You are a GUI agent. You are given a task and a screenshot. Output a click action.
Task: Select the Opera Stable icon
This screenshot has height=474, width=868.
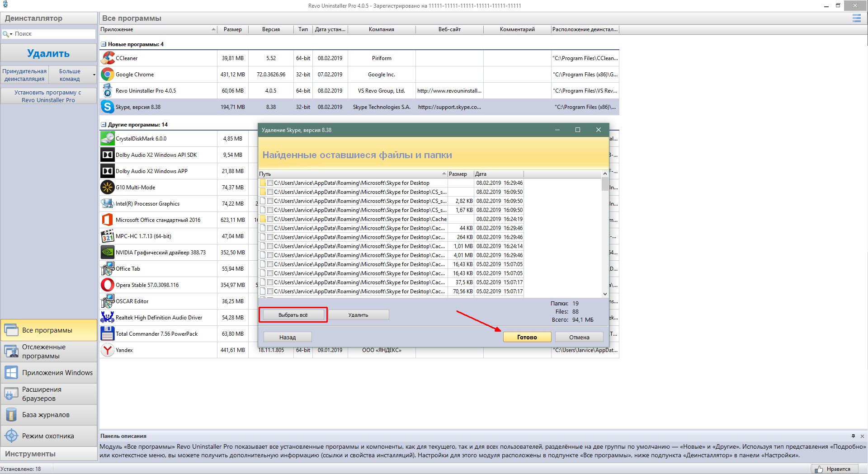(108, 285)
